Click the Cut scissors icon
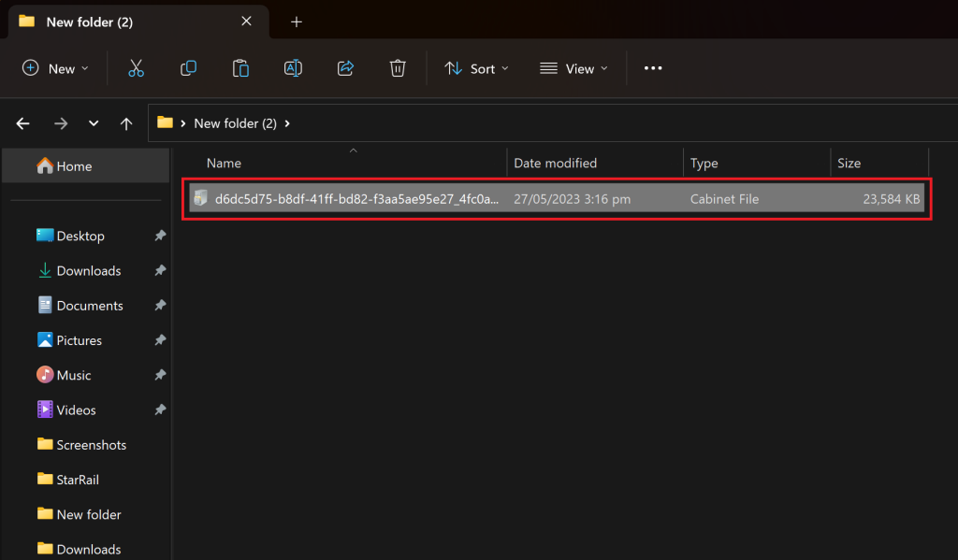The height and width of the screenshot is (560, 958). [136, 68]
